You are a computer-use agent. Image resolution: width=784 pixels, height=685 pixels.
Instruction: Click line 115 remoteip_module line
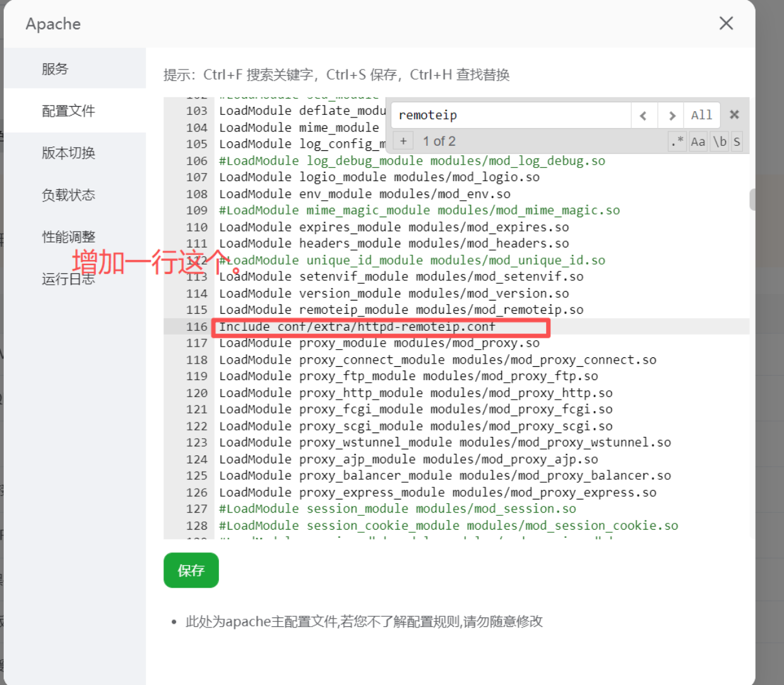(x=401, y=310)
